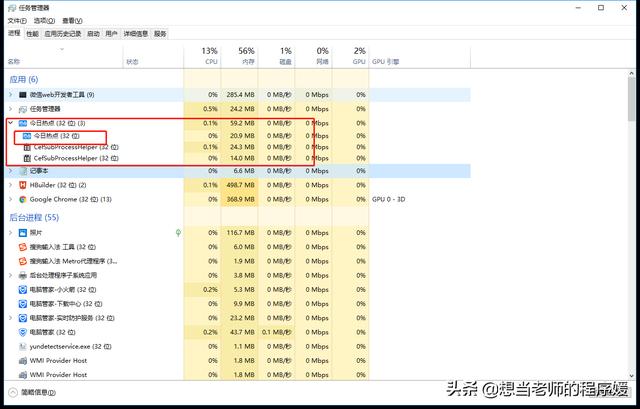Open the 查看(V) menu
This screenshot has height=409, width=640.
tap(72, 21)
